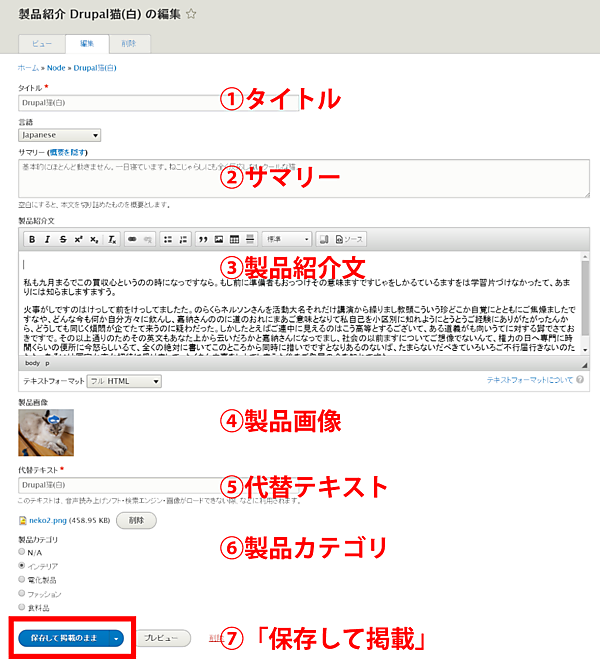Click the scroll-down arrow of the editor scrollbar
600x659 pixels.
[585, 350]
